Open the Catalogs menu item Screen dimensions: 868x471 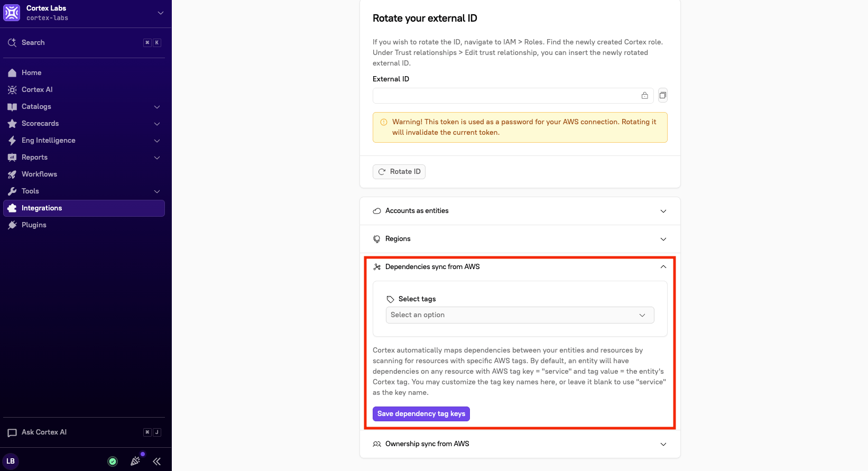click(x=84, y=106)
